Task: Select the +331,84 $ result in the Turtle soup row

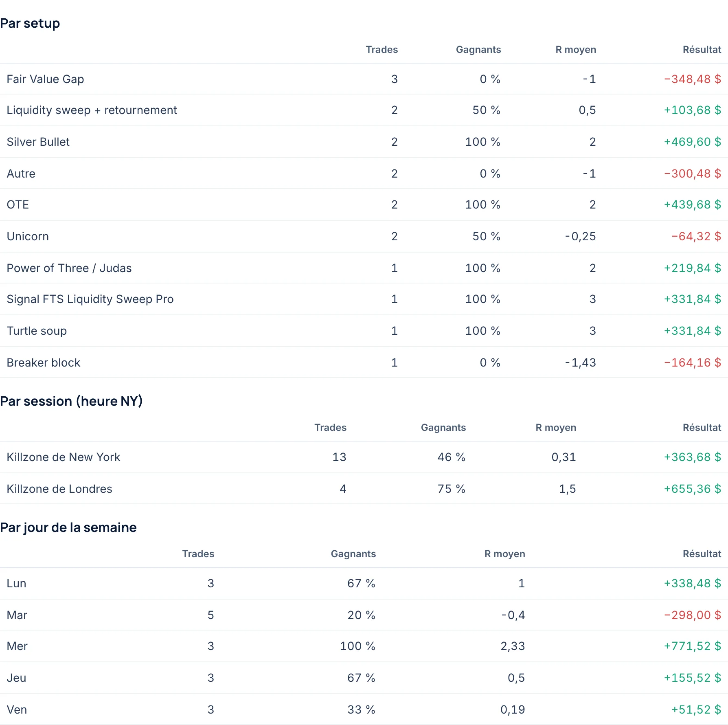Action: 693,331
